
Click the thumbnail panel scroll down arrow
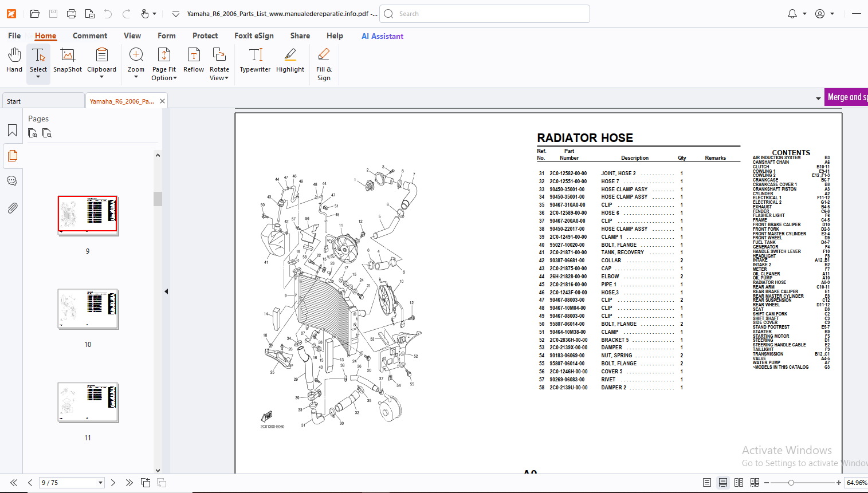tap(158, 470)
